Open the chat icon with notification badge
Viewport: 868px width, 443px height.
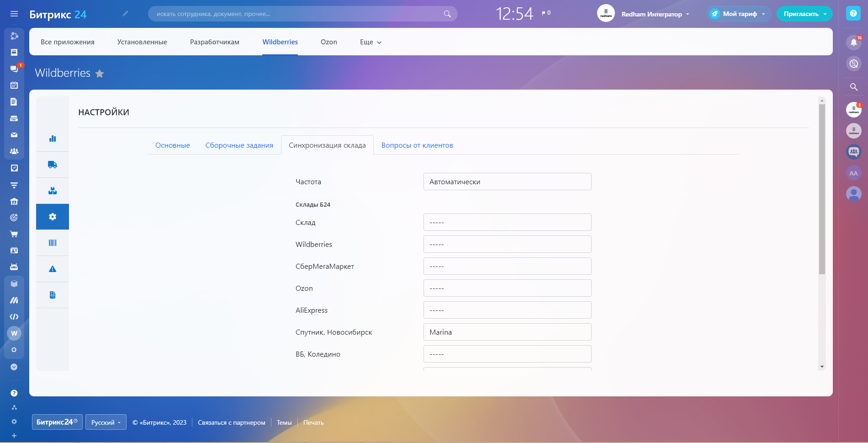14,69
